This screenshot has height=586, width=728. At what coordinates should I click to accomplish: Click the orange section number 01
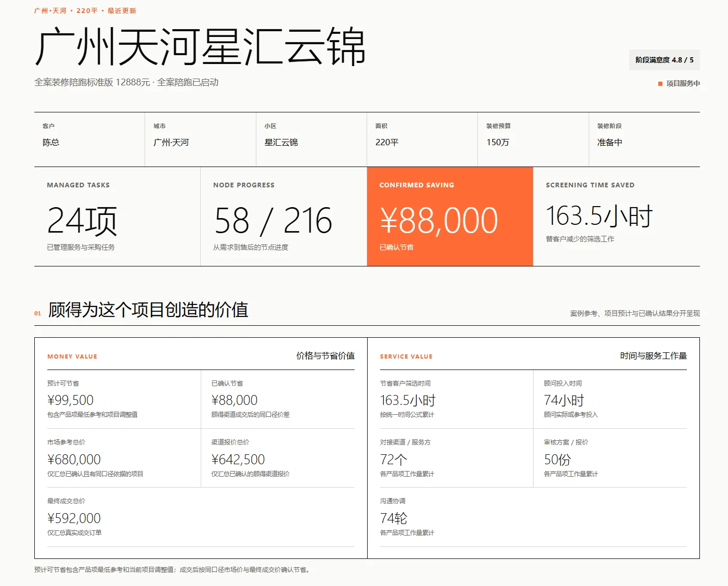point(37,313)
